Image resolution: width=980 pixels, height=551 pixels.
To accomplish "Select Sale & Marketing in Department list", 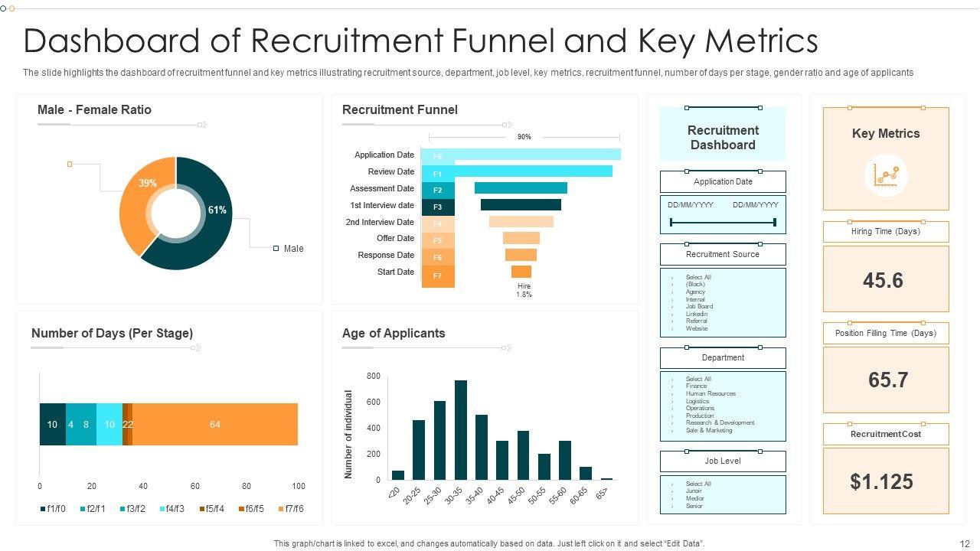I will 709,430.
